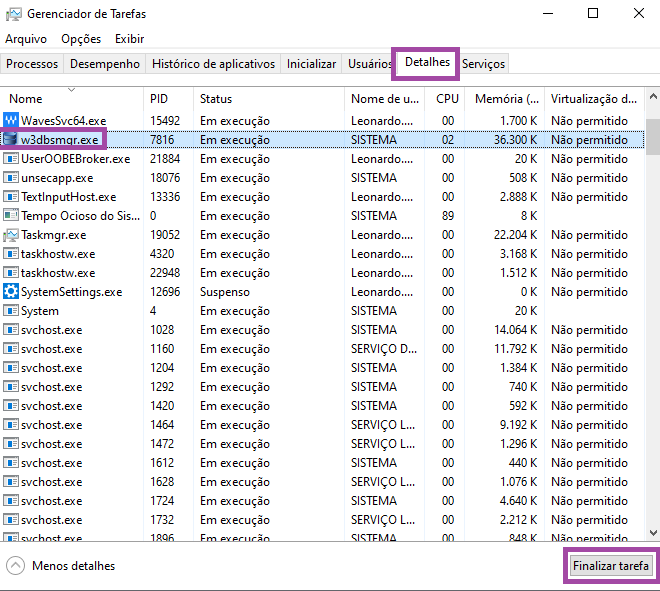
Task: Click the svchost.exe icon with PID 1464
Action: point(11,424)
